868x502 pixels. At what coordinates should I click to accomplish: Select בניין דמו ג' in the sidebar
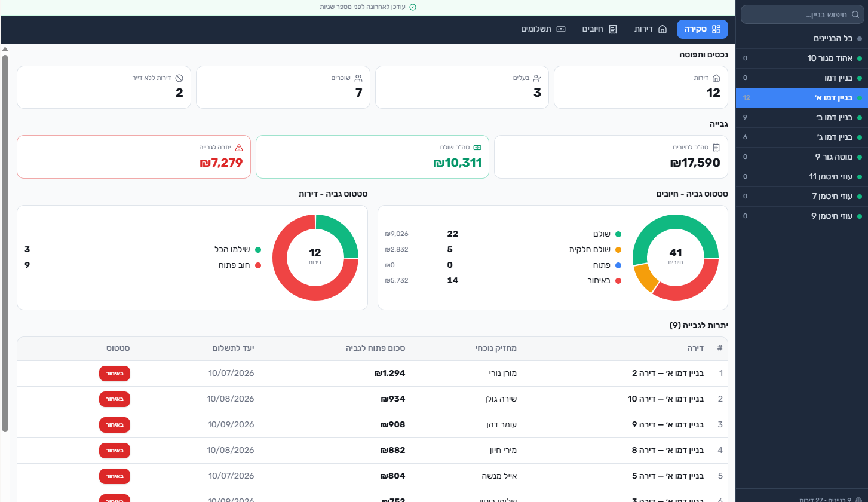pos(802,137)
